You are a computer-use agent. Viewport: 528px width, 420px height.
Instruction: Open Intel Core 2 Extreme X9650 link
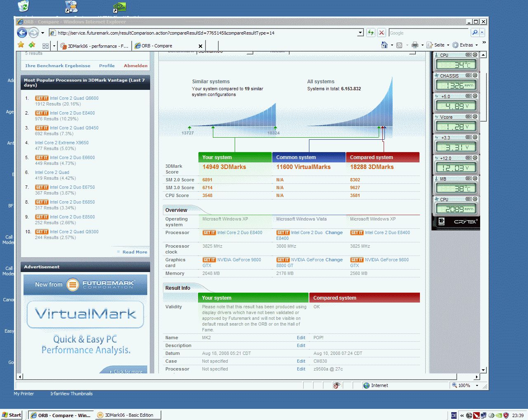(62, 143)
